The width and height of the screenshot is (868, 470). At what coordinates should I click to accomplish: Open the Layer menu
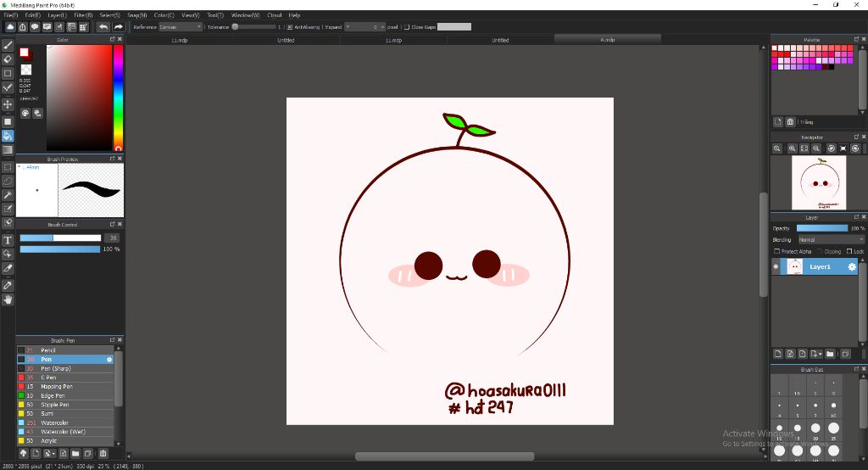coord(57,15)
